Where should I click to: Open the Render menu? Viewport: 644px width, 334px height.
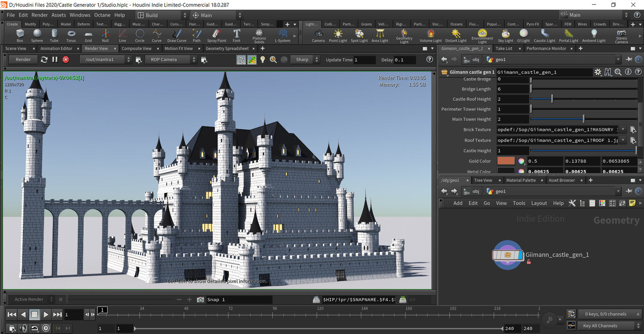click(x=40, y=15)
